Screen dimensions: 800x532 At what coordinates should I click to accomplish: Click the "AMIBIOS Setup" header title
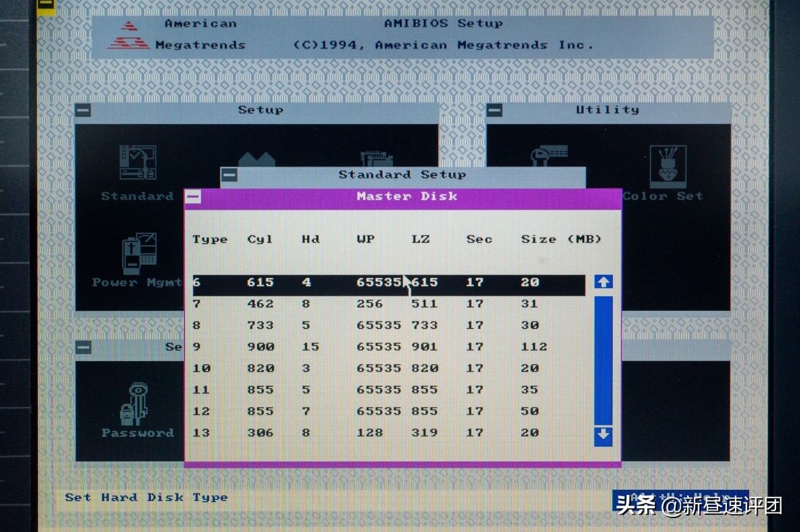pos(444,24)
